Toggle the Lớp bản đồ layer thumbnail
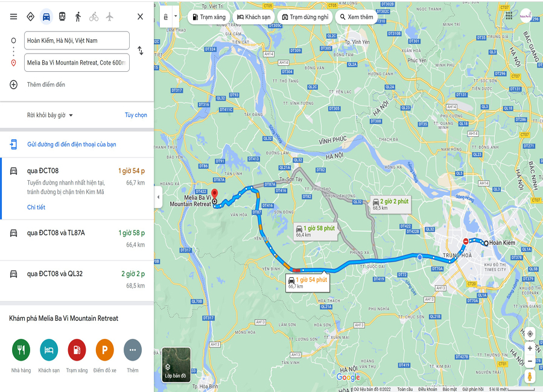The image size is (543, 392). pos(176,365)
